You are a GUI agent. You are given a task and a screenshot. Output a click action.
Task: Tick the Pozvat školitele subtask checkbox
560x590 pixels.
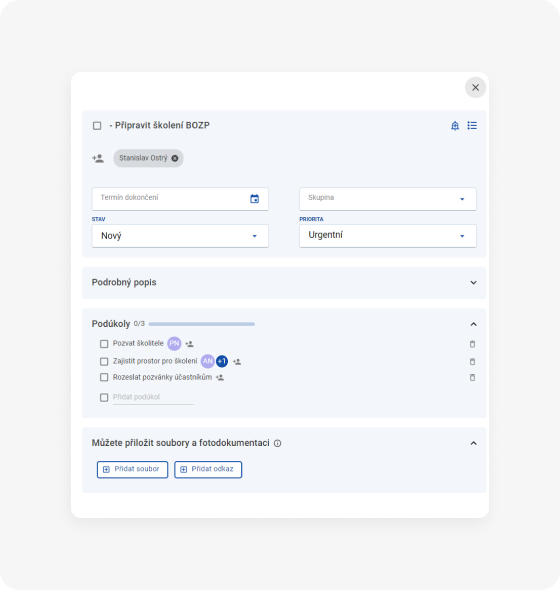click(104, 344)
